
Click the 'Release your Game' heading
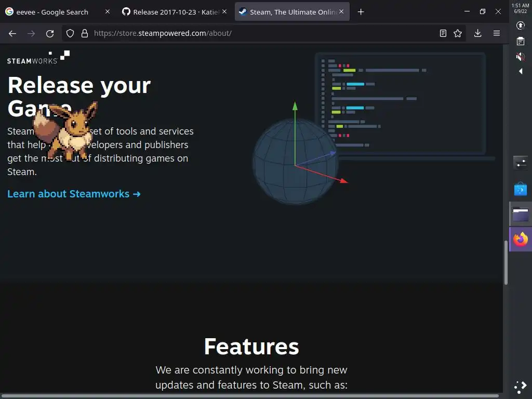pyautogui.click(x=79, y=96)
